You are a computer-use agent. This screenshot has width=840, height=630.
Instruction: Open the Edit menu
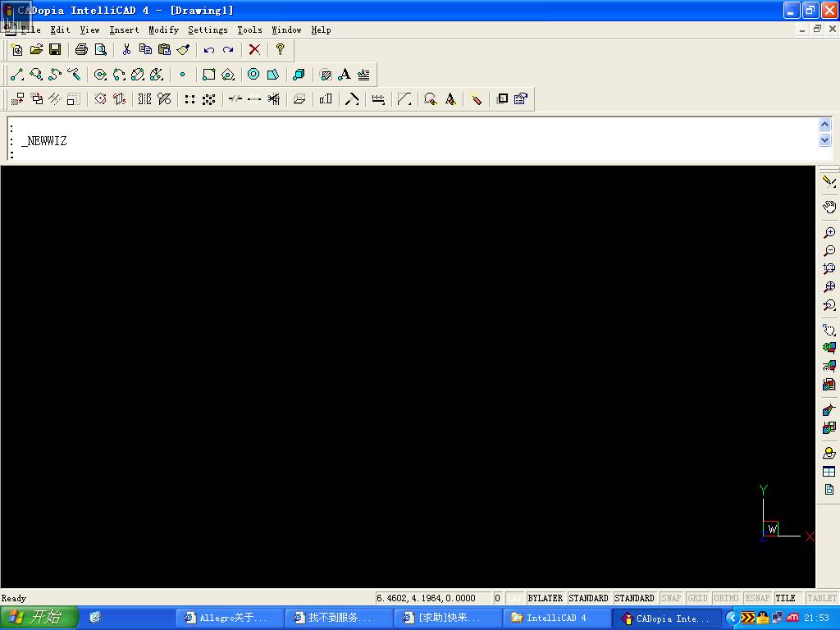[60, 30]
